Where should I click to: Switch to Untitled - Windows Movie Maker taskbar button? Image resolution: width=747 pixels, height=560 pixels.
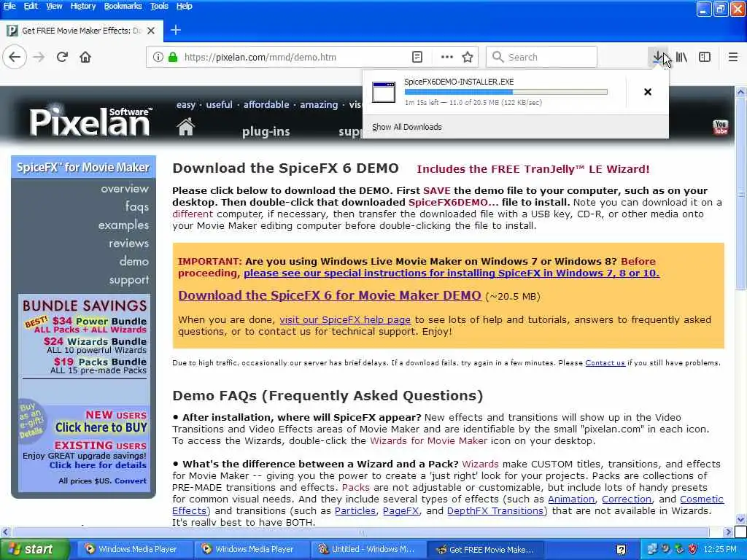[x=367, y=550]
